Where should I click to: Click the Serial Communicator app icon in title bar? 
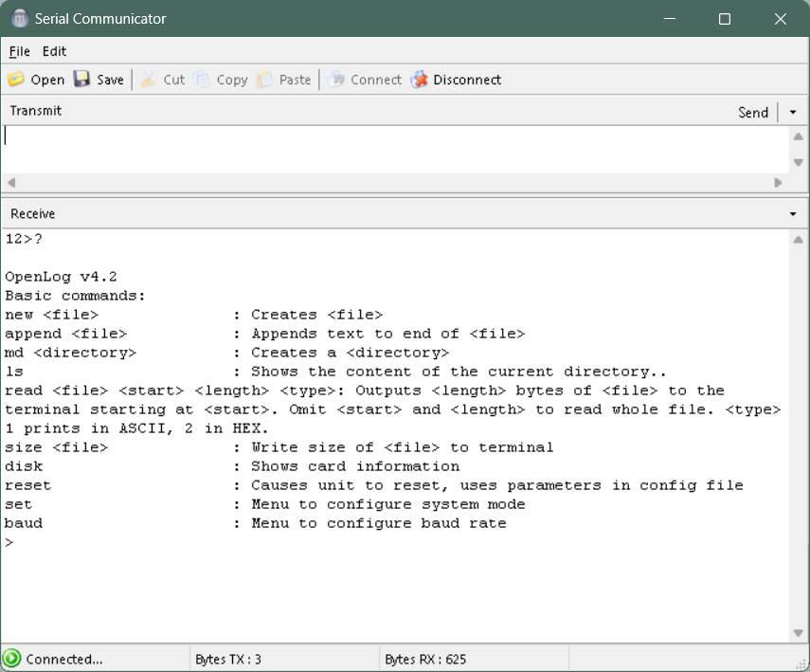click(x=19, y=19)
